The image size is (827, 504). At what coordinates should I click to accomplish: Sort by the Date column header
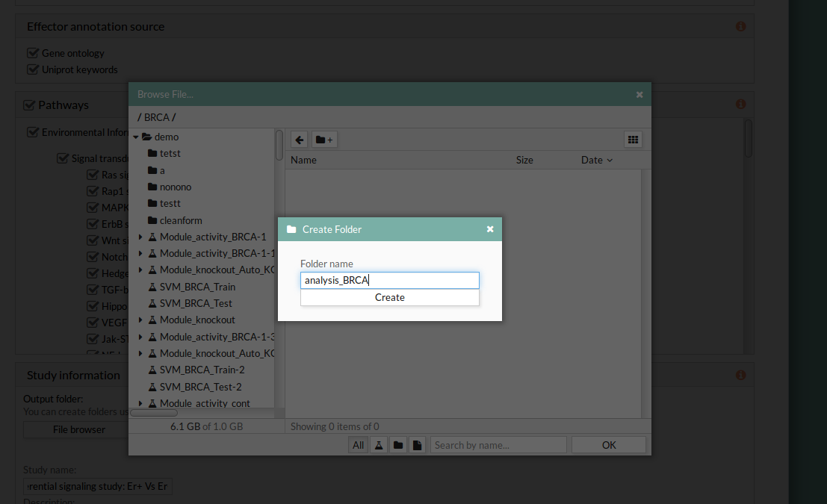click(x=596, y=160)
